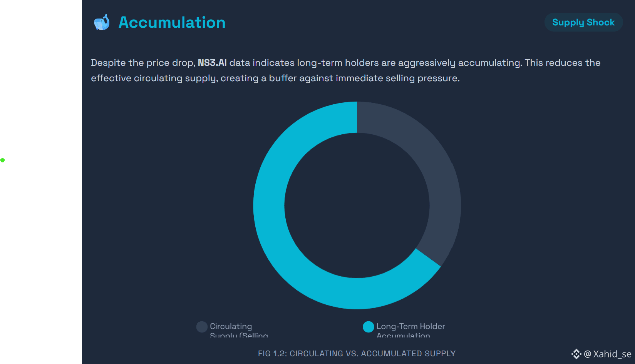Viewport: 635px width, 364px height.
Task: Click the Supply Shock badge
Action: 583,22
